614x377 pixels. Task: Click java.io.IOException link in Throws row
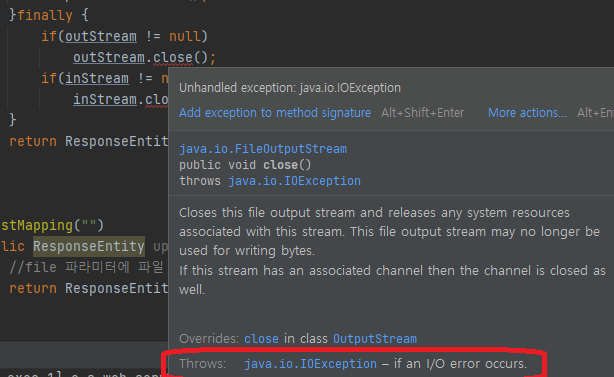coord(310,364)
